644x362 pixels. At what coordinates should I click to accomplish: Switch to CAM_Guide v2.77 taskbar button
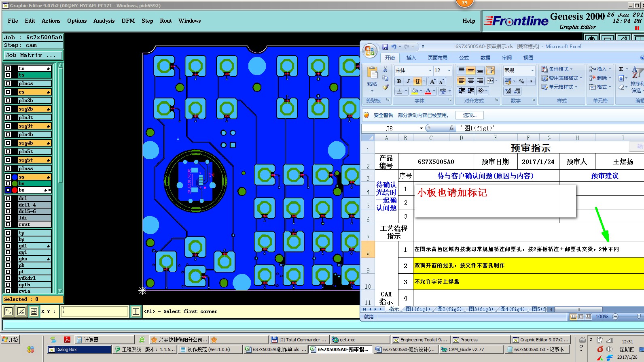tap(470, 349)
